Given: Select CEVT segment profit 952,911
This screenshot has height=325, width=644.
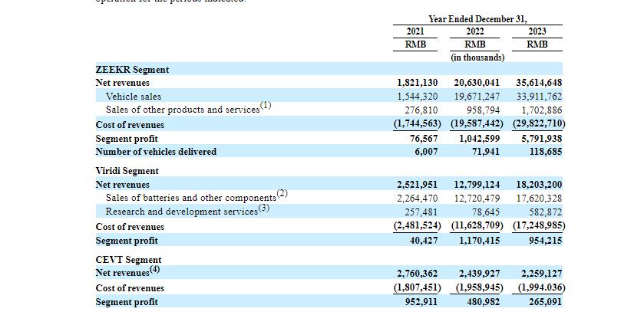Looking at the screenshot, I should 421,302.
